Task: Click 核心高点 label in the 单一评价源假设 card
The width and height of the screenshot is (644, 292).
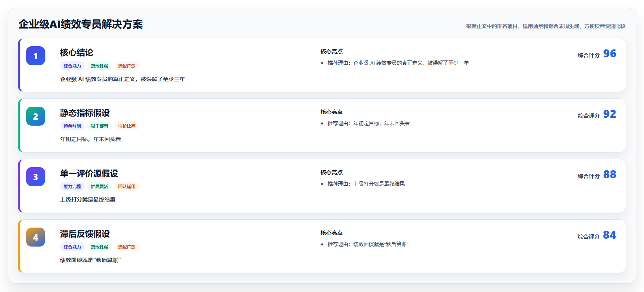Action: click(x=331, y=172)
